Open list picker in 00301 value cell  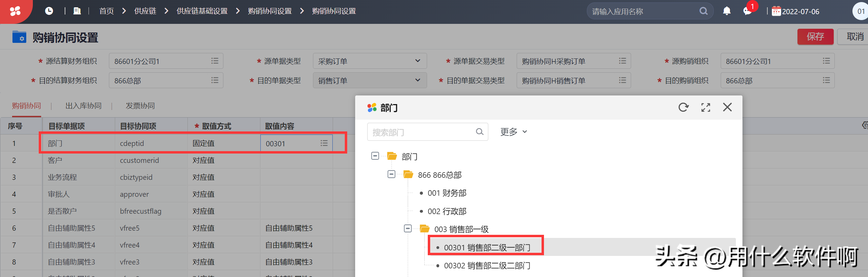click(x=324, y=143)
